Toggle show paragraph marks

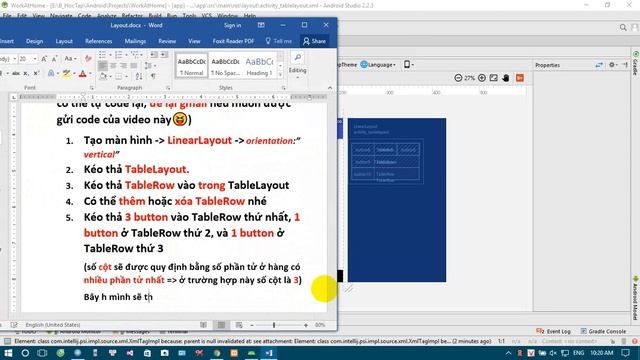coord(153,76)
